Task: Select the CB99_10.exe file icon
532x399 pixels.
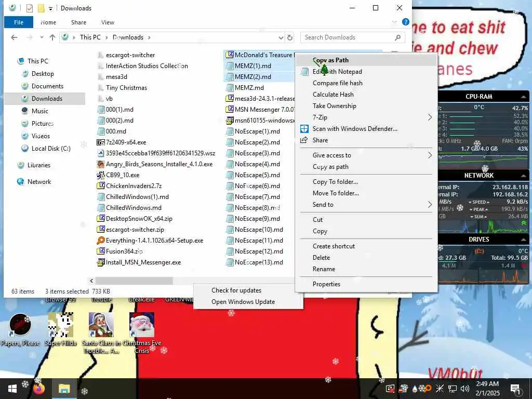Action: pos(101,175)
